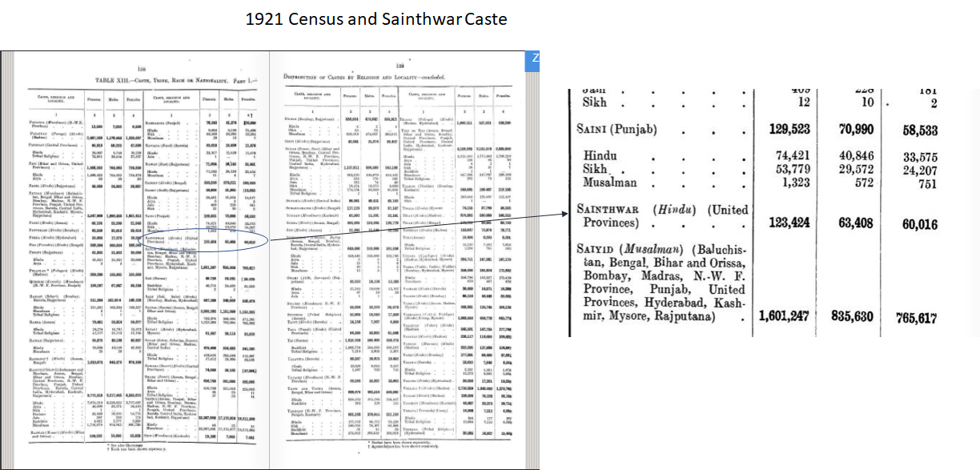This screenshot has width=980, height=470.
Task: Select the 'Hindu' row label under Saini
Action: coord(600,155)
